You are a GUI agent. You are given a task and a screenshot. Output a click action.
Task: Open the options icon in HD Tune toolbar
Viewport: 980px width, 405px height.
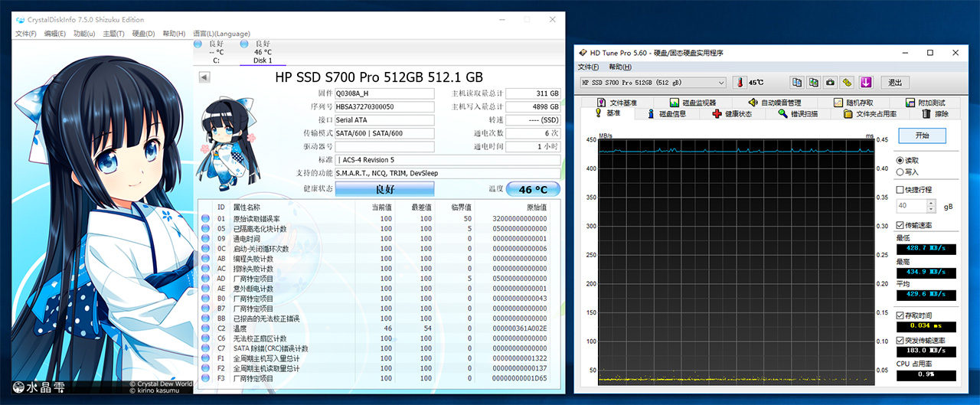pyautogui.click(x=848, y=82)
